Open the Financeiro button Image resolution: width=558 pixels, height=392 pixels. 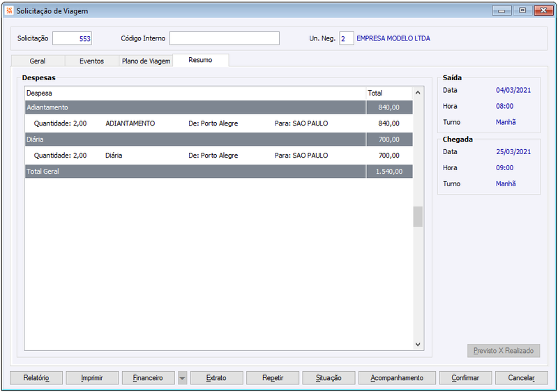coord(148,378)
